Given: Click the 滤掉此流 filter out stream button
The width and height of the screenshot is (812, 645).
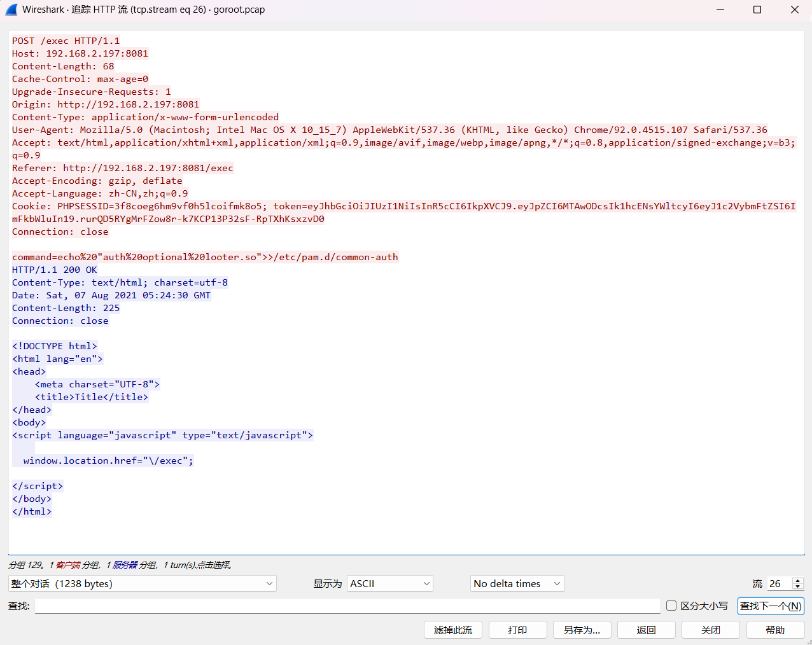Looking at the screenshot, I should click(x=453, y=630).
